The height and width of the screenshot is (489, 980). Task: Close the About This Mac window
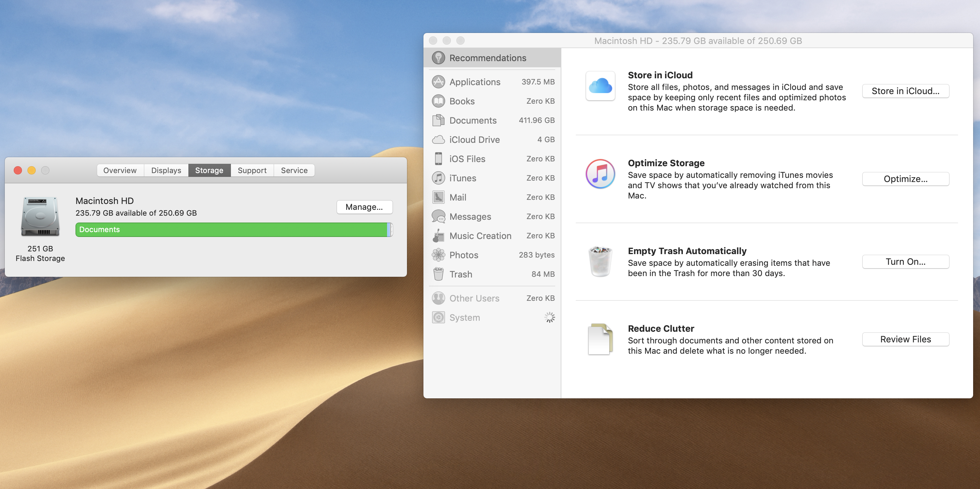click(18, 170)
